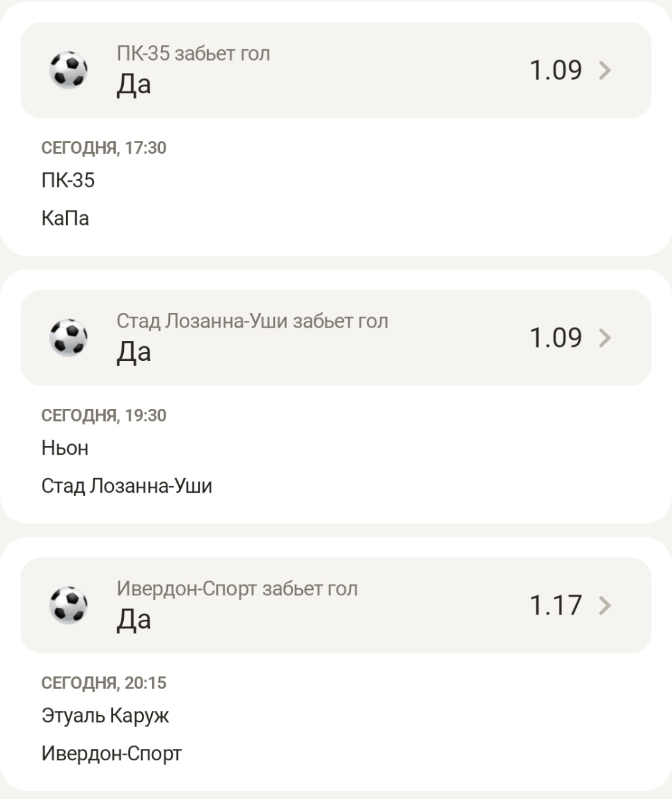The image size is (672, 799).
Task: Expand the chevron next to ПК-35 odds
Action: point(605,70)
